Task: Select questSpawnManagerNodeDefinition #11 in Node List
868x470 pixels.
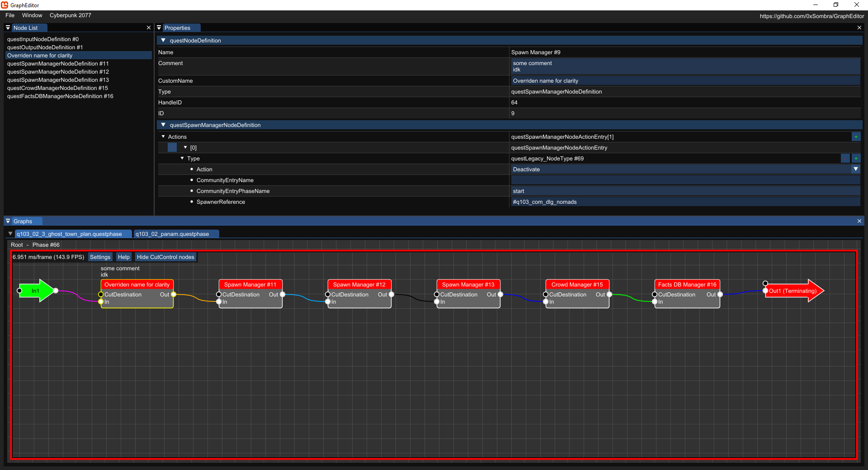Action: (x=78, y=63)
